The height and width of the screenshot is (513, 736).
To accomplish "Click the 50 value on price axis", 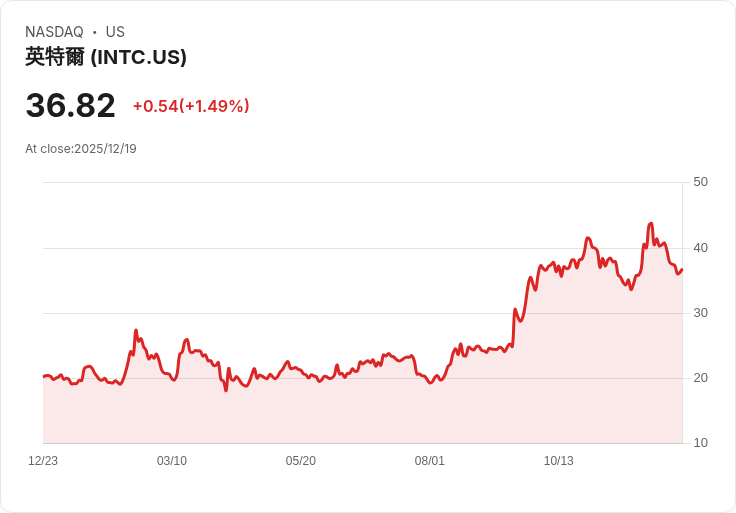I will coord(700,182).
